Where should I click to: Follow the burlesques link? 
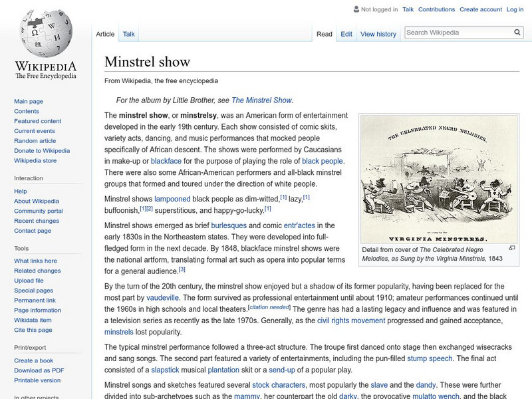click(x=229, y=225)
